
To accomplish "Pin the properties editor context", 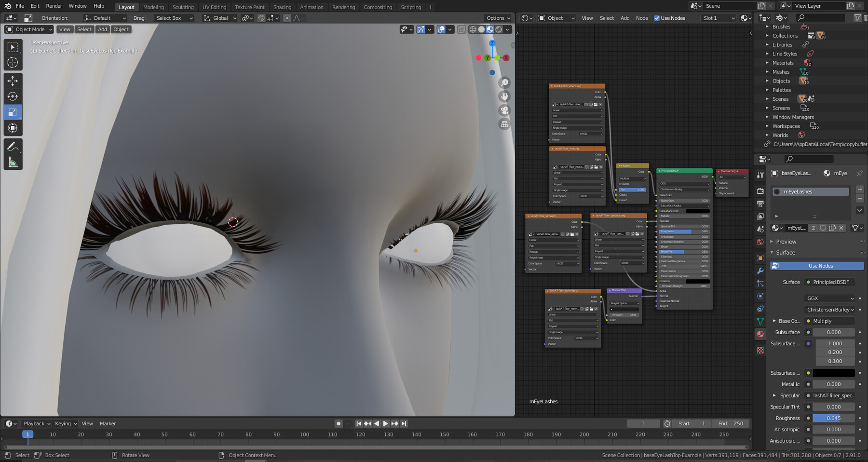I will tap(860, 173).
